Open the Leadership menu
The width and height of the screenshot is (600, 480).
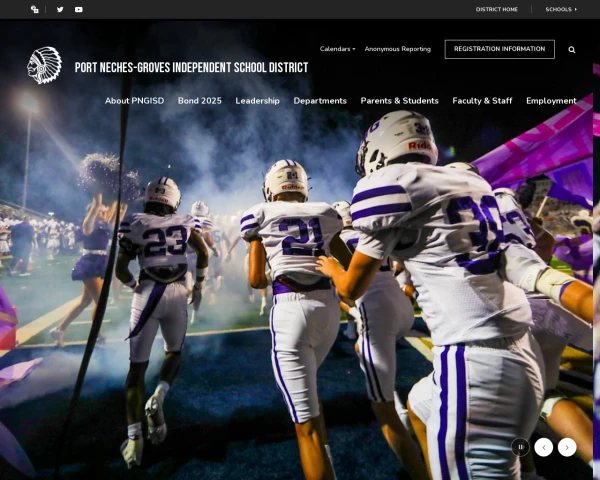[x=258, y=101]
